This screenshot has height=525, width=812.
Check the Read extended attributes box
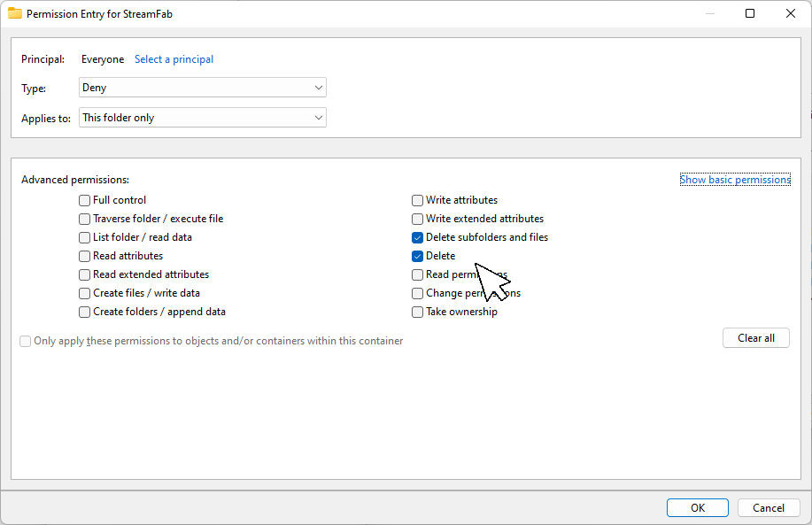pyautogui.click(x=85, y=274)
